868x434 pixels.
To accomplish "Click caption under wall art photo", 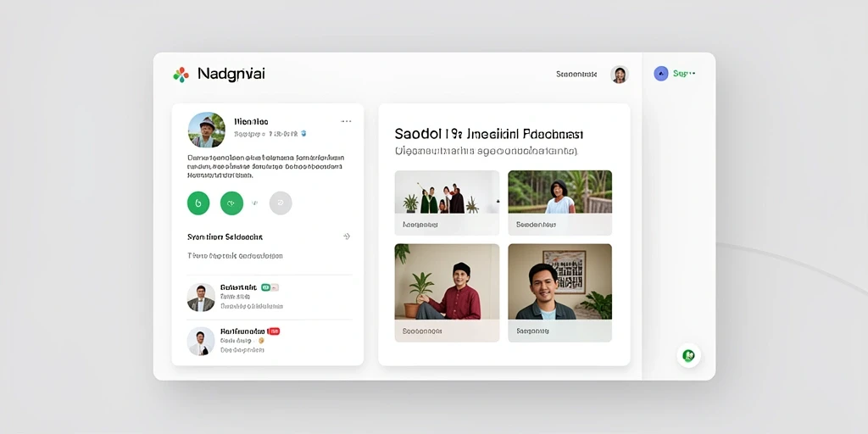I will coord(532,331).
